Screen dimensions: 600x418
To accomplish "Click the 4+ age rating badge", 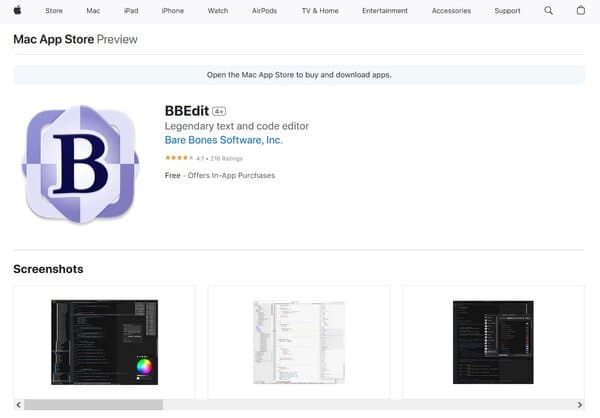I will click(x=219, y=111).
